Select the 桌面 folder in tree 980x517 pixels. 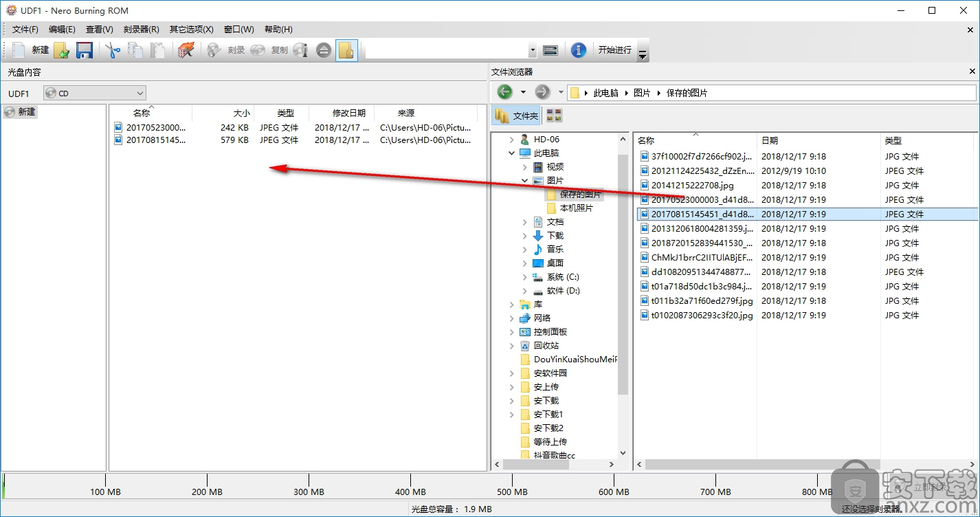[x=555, y=263]
